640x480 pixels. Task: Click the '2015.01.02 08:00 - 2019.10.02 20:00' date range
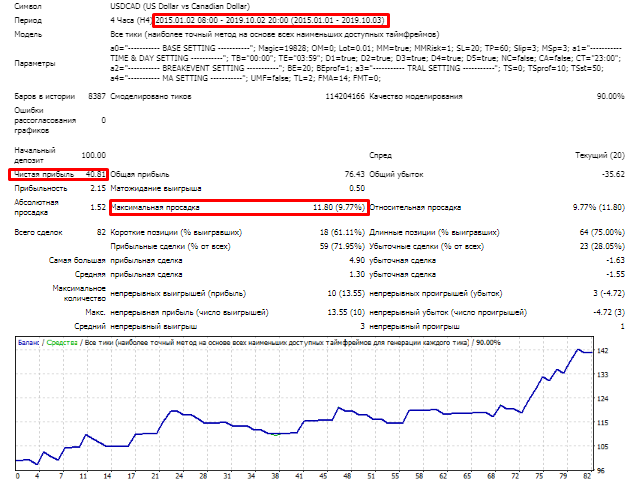click(222, 20)
